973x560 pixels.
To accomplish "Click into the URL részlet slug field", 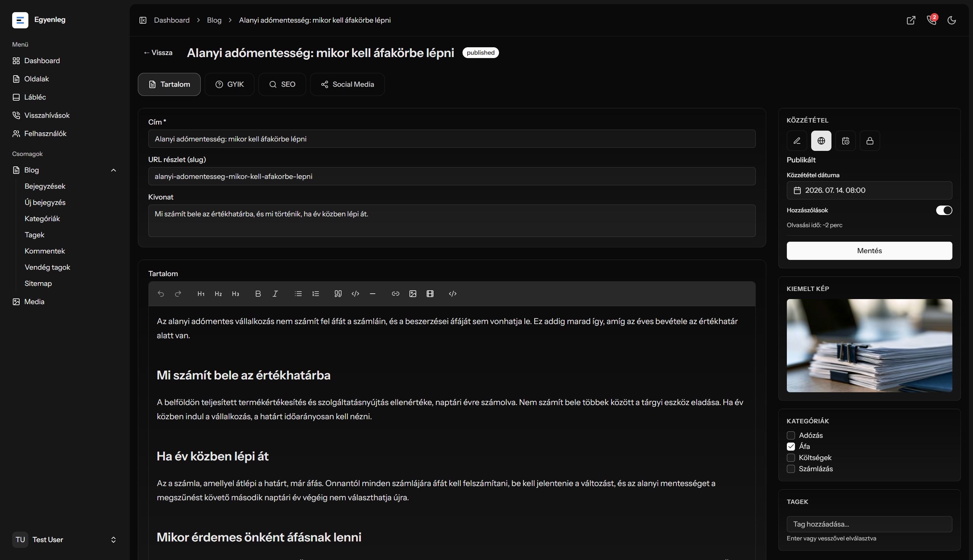I will [x=452, y=176].
